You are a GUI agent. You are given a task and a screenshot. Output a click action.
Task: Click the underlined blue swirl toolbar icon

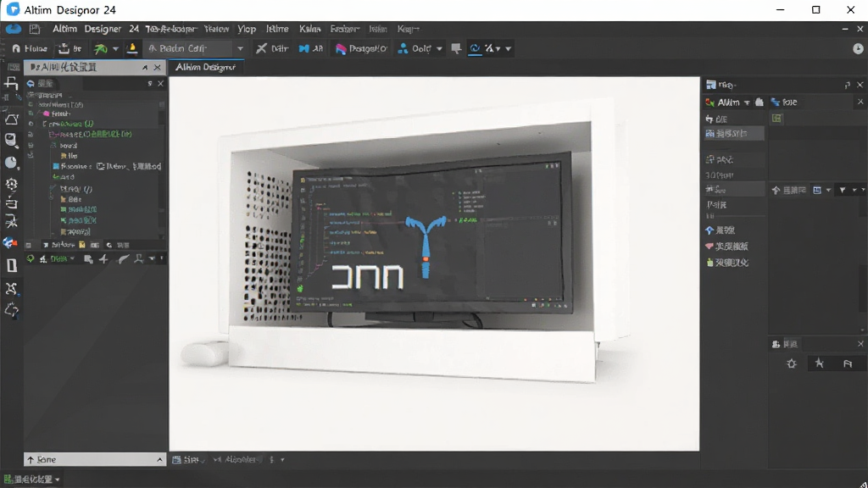pos(475,48)
